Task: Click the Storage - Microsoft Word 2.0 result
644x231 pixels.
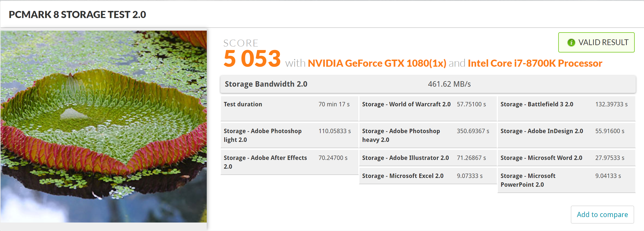Action: (566, 158)
